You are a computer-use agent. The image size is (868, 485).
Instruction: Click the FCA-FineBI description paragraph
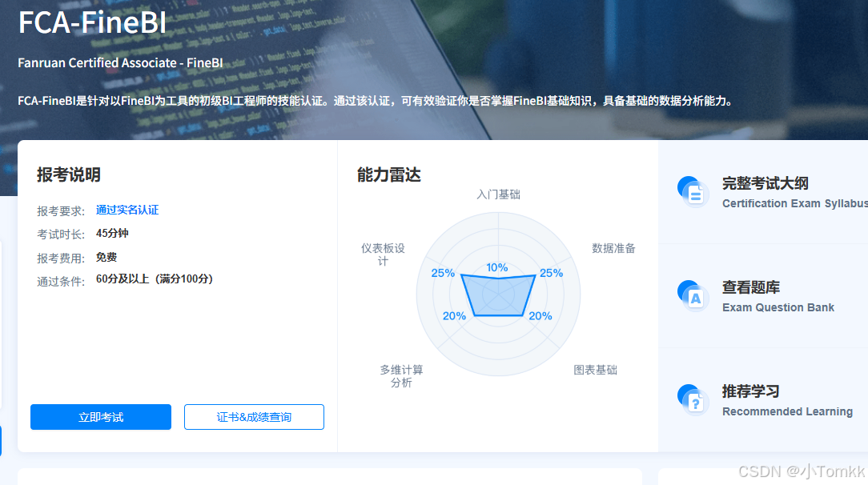[x=376, y=101]
